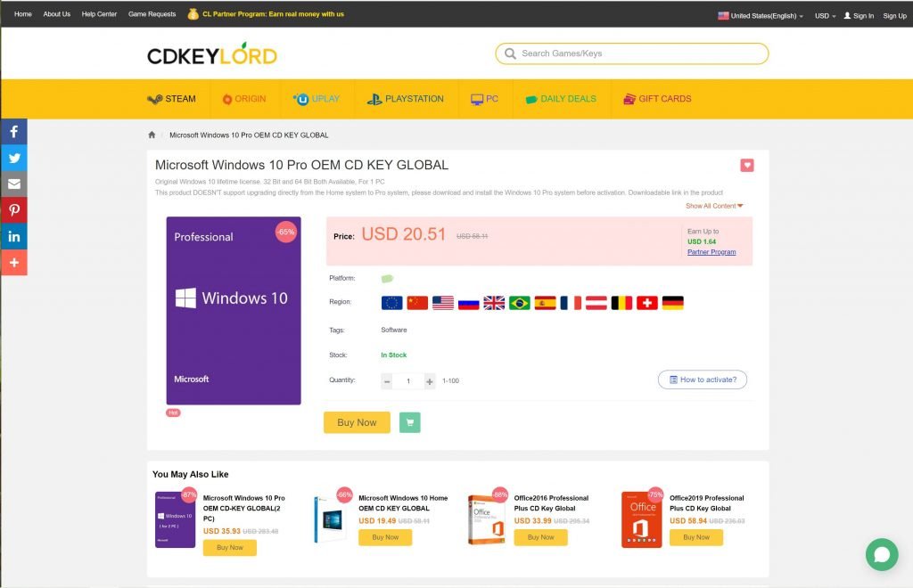
Task: Decrease quantity with minus button
Action: pyautogui.click(x=387, y=381)
